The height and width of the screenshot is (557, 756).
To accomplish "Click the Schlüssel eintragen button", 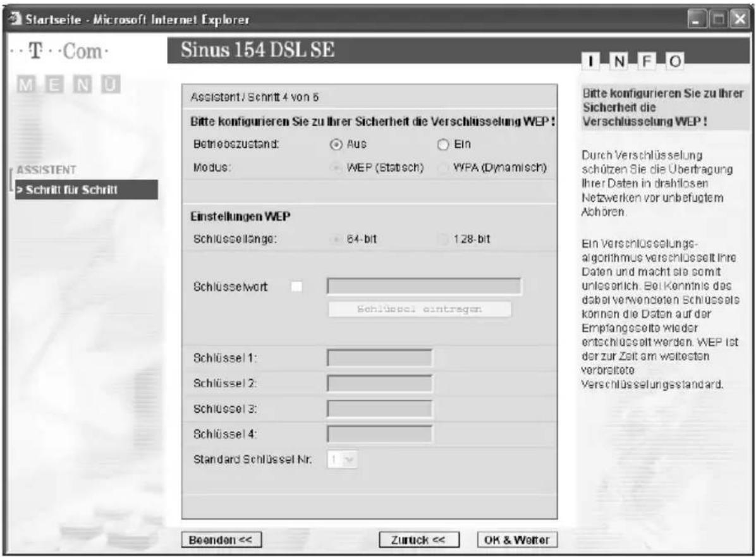I will 419,309.
